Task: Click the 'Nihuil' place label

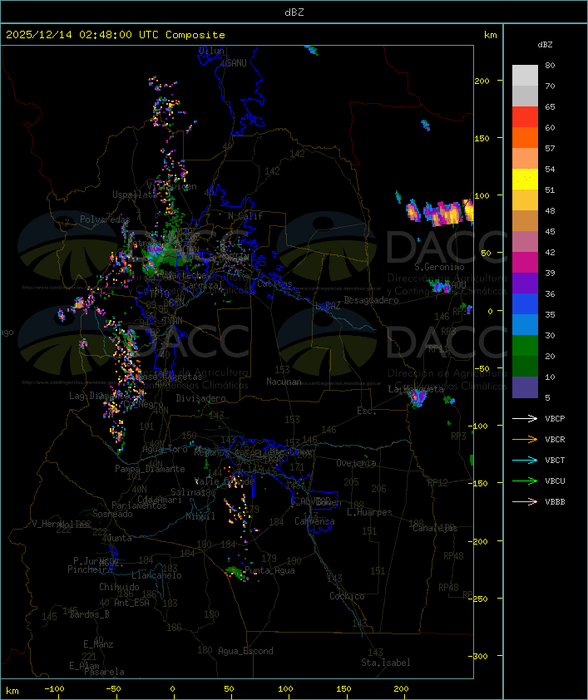Action: (x=200, y=516)
